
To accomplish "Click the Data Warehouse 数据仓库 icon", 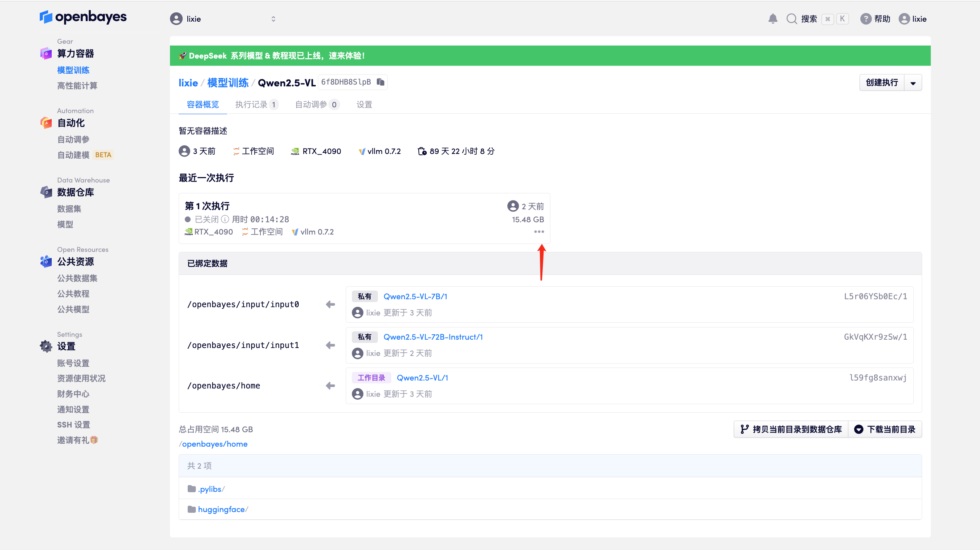I will coord(46,192).
